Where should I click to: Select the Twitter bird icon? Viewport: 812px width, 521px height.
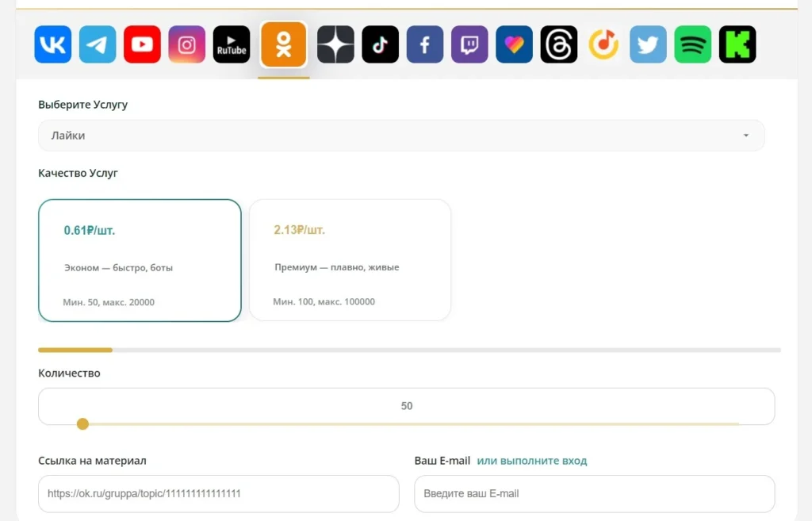648,44
